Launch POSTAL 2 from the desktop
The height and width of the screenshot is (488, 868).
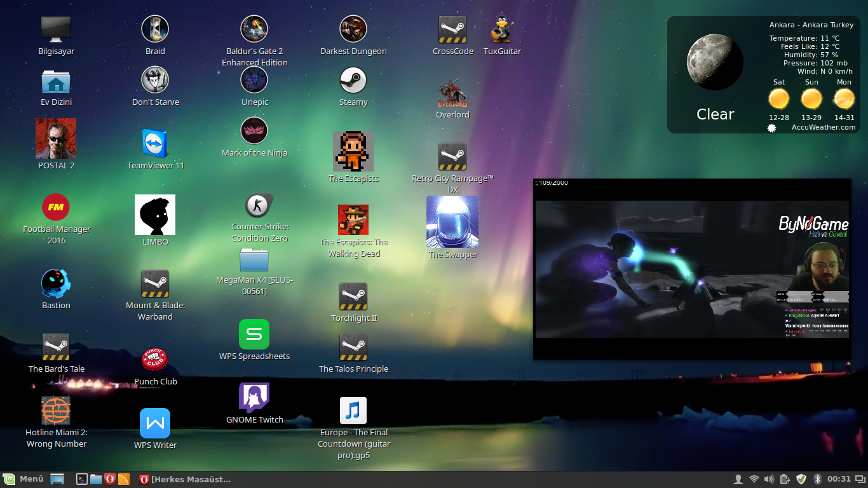(56, 139)
